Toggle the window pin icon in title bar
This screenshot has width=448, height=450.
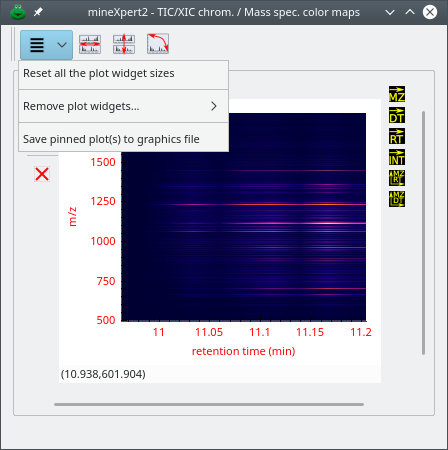tap(38, 12)
